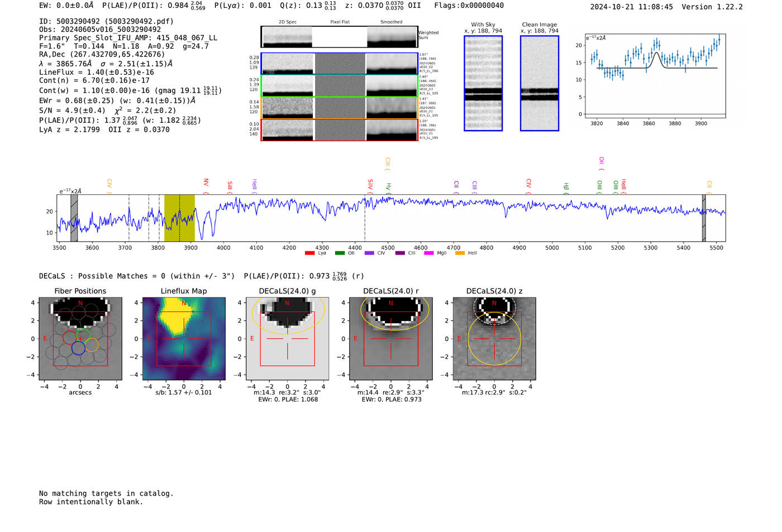Screen dimensions: 782x532
Task: Click the RA,Dec coordinates text
Action: (x=102, y=55)
